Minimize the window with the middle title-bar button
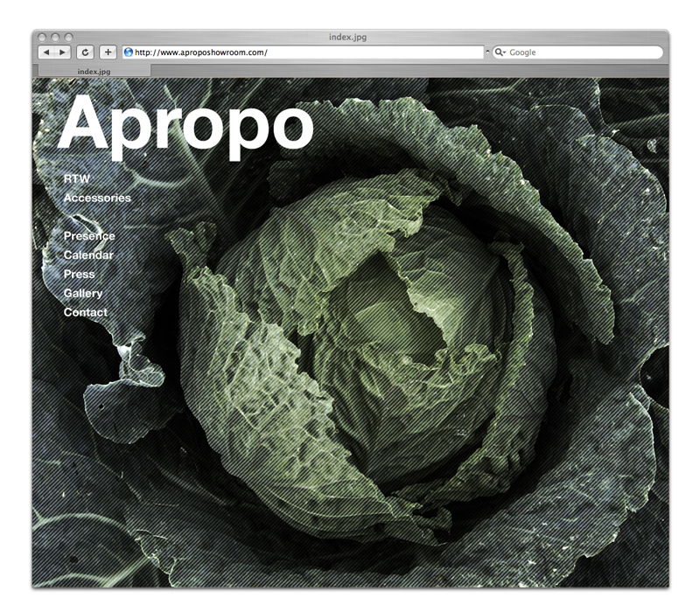The height and width of the screenshot is (612, 700). (x=55, y=37)
